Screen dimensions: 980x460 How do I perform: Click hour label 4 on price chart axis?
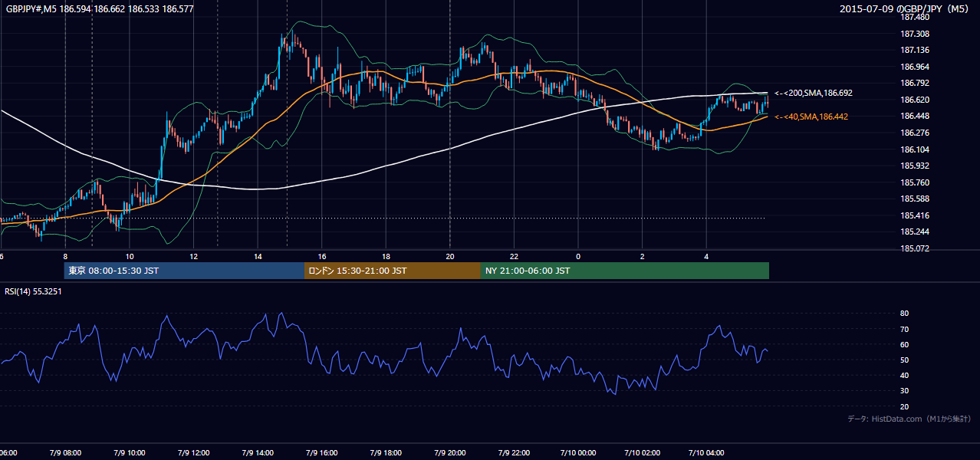(706, 257)
